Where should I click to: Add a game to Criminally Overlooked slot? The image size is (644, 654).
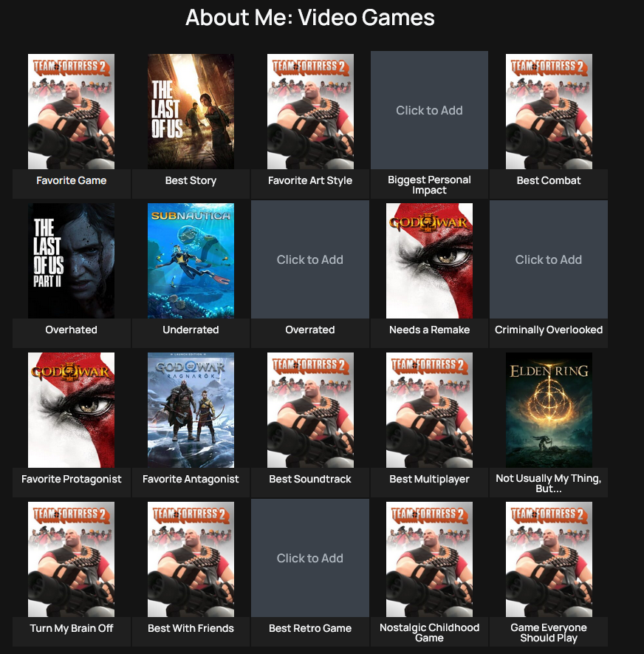pos(549,259)
